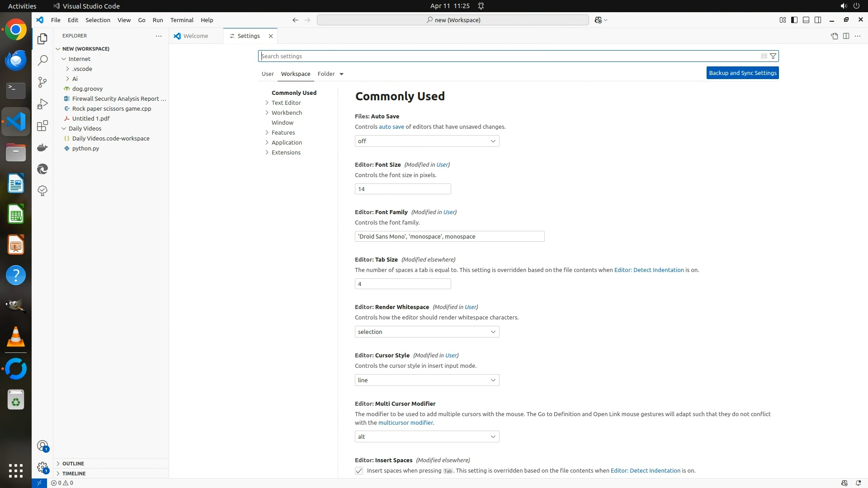Uncheck the Insert Spaces checkbox
868x488 pixels.
(359, 471)
